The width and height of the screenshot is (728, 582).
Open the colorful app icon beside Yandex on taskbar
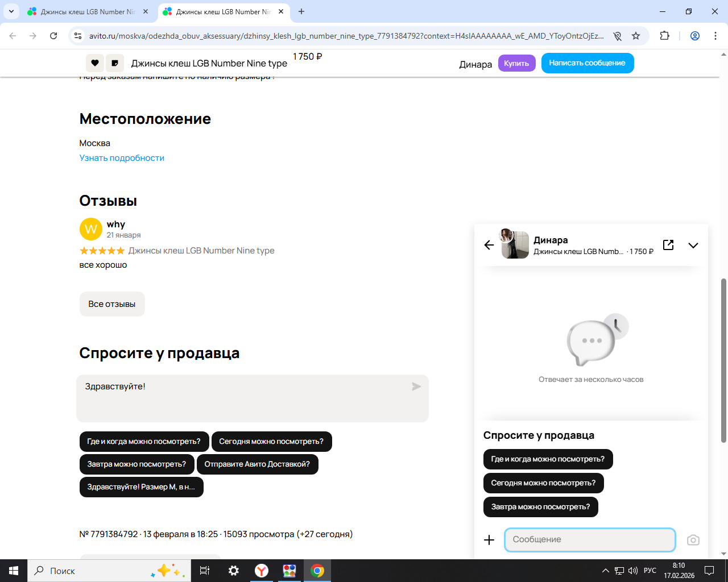289,571
